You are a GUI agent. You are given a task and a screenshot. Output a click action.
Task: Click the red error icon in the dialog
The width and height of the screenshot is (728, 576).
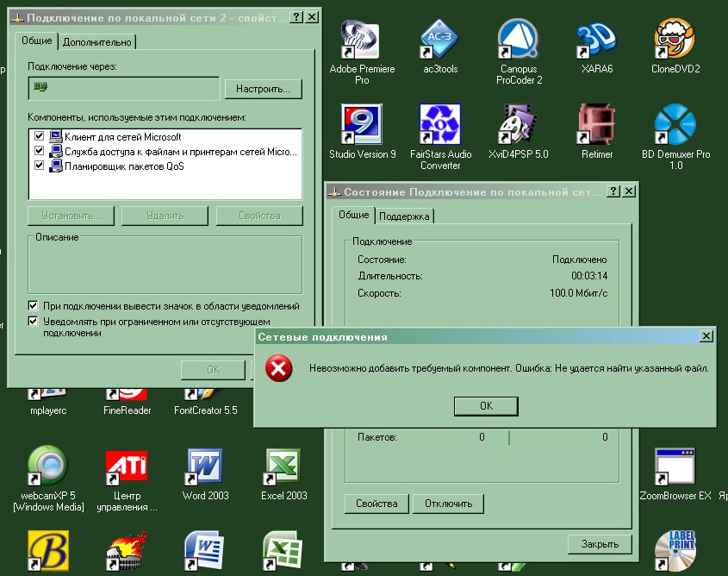click(278, 368)
